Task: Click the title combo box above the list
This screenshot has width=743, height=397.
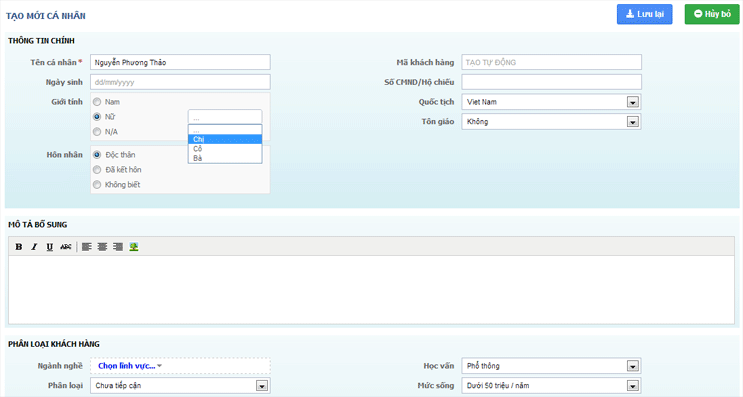Action: [225, 117]
